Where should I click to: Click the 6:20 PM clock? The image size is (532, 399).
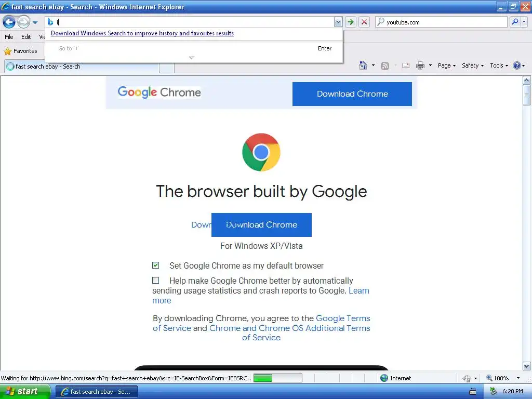(513, 392)
